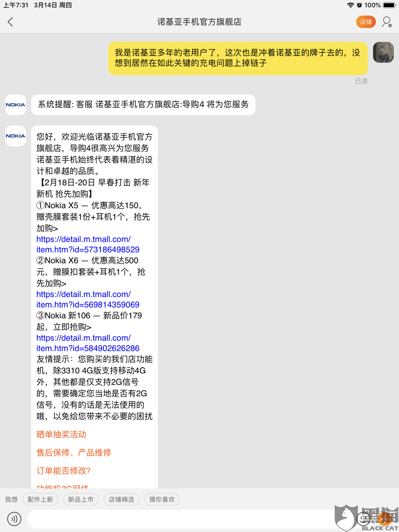Image resolution: width=399 pixels, height=532 pixels.
Task: Select the 店铺精选 suggestion chip
Action: 122,499
